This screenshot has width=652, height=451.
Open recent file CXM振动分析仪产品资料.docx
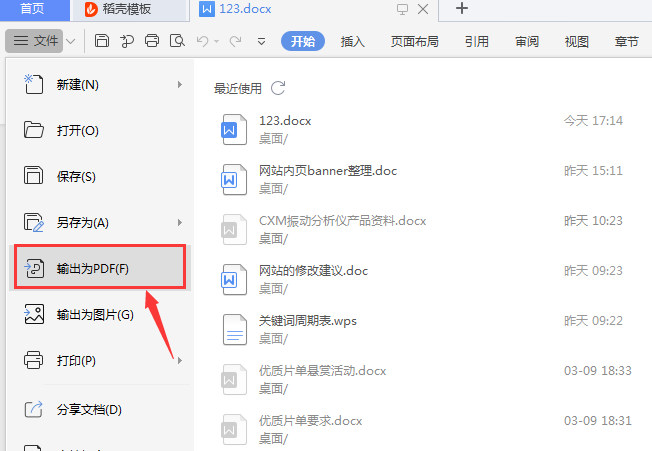pyautogui.click(x=424, y=229)
